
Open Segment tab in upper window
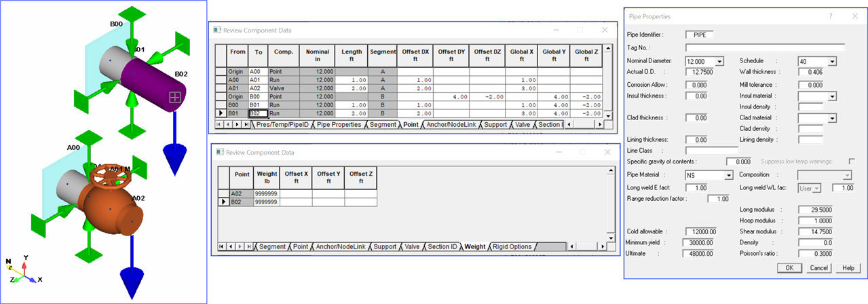tap(383, 125)
